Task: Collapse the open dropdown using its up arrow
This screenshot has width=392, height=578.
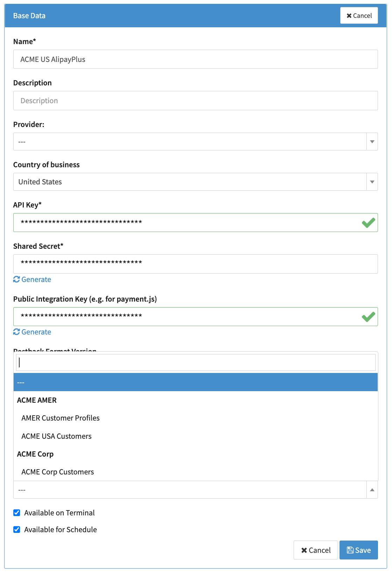Action: (372, 490)
